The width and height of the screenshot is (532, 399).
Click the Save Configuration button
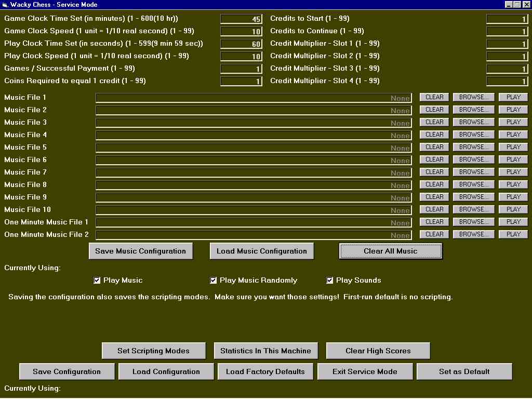67,371
